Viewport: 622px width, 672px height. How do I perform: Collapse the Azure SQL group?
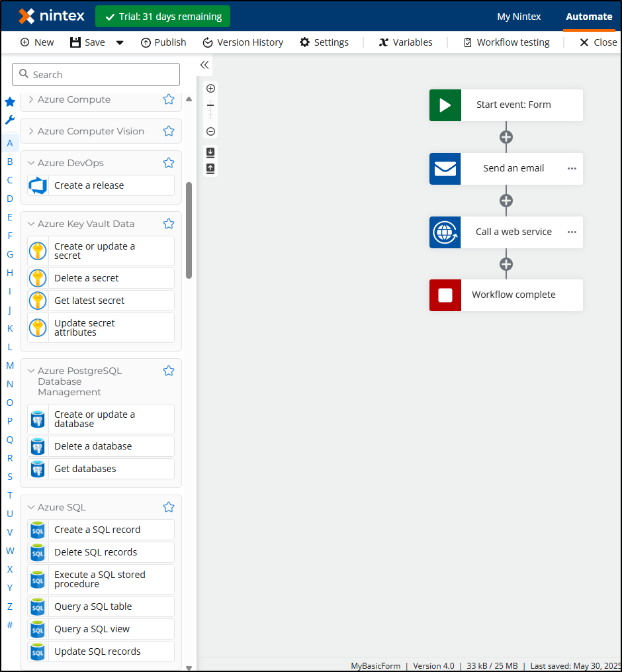tap(31, 507)
